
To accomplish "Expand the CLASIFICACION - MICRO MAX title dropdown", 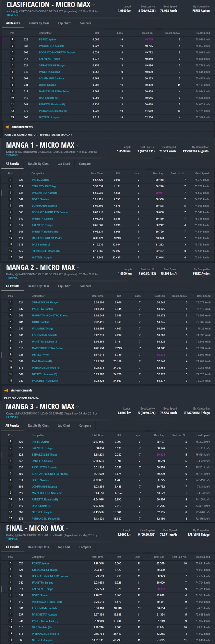I will 94,5.
